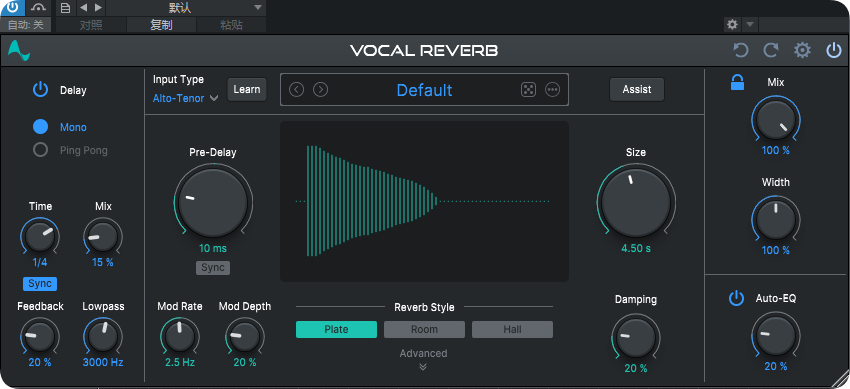Click the 10 ms Pre-Delay value
Image resolution: width=850 pixels, height=389 pixels.
point(212,249)
